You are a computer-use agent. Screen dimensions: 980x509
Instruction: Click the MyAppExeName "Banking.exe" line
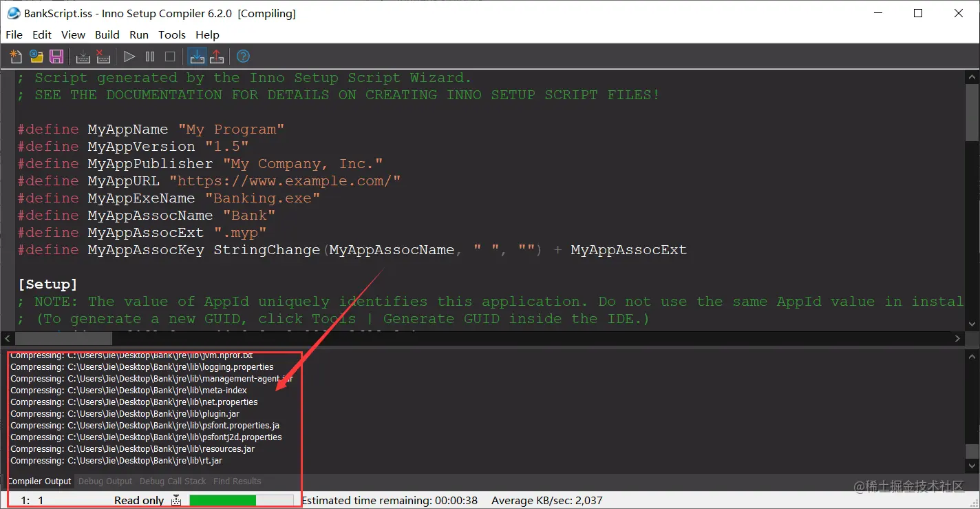point(169,198)
